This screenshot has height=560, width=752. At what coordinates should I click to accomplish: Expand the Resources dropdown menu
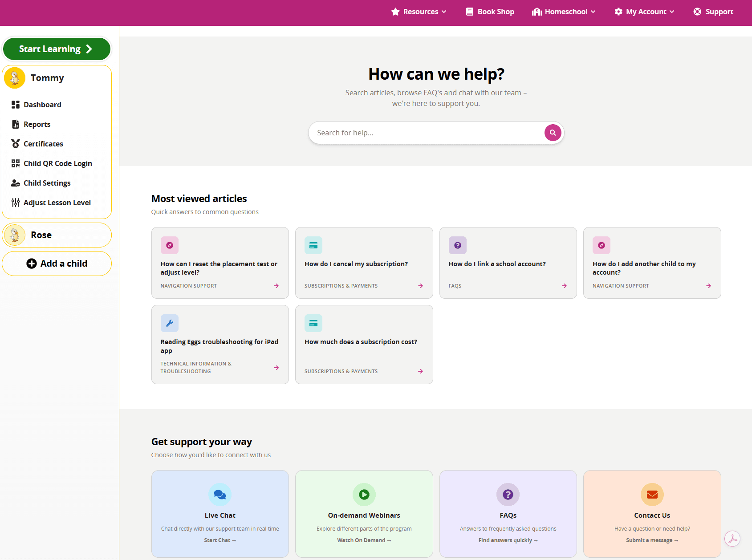(x=419, y=12)
